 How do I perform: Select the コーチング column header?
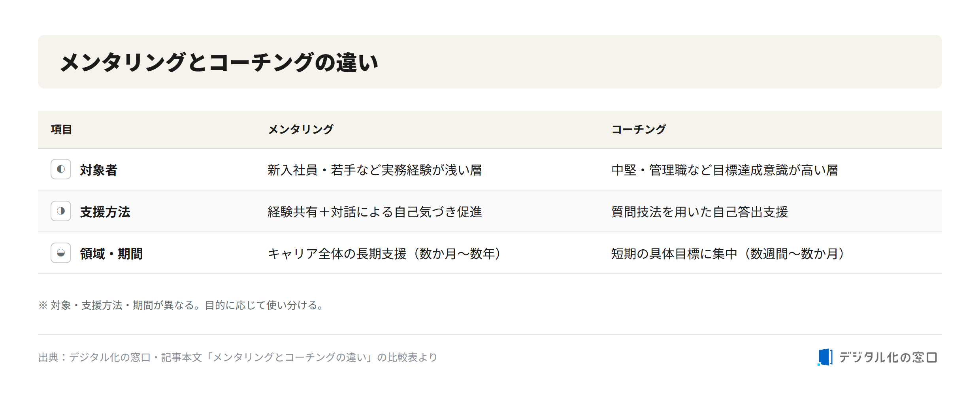639,130
